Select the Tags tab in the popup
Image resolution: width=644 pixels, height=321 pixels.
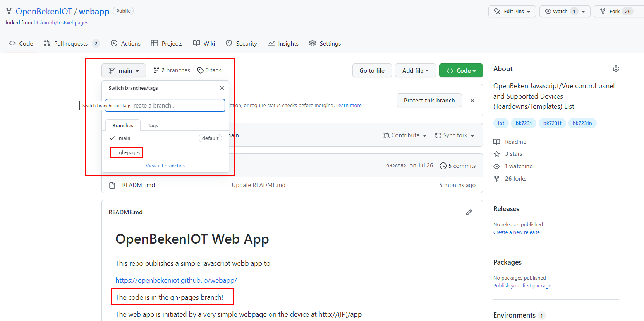pos(153,125)
